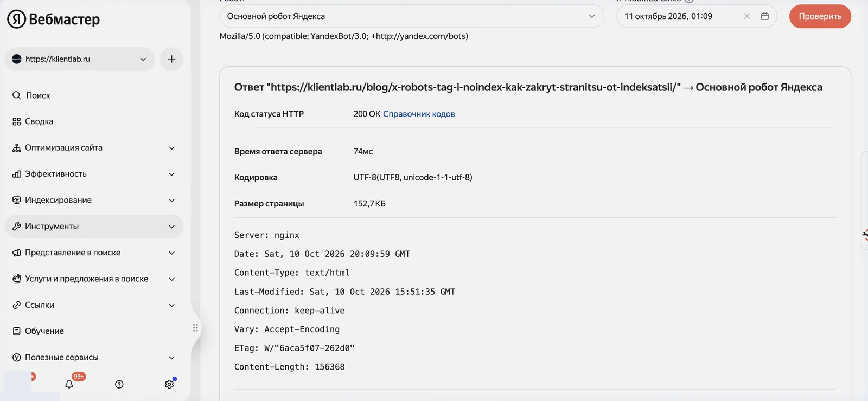Viewport: 868px width, 401px height.
Task: Click the Оптимизация сайта icon
Action: click(x=17, y=148)
